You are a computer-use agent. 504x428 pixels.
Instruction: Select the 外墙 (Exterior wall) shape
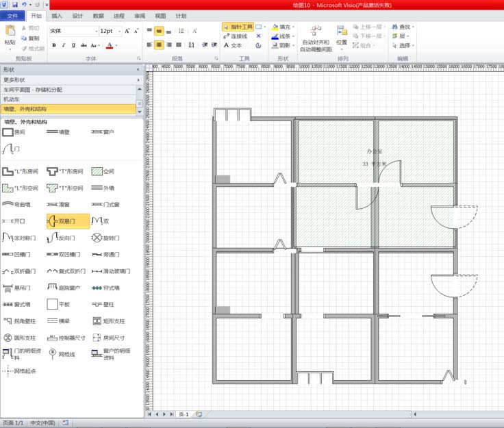tap(103, 188)
